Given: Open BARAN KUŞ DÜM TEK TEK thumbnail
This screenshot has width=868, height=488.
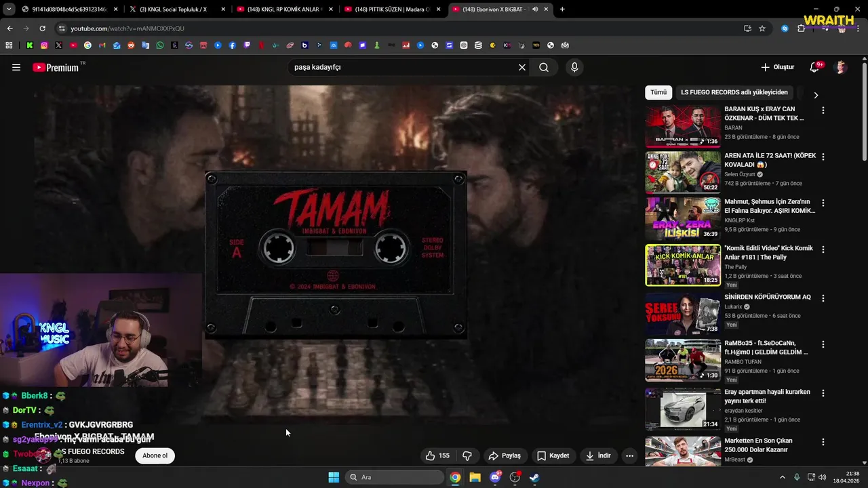Looking at the screenshot, I should click(x=683, y=126).
